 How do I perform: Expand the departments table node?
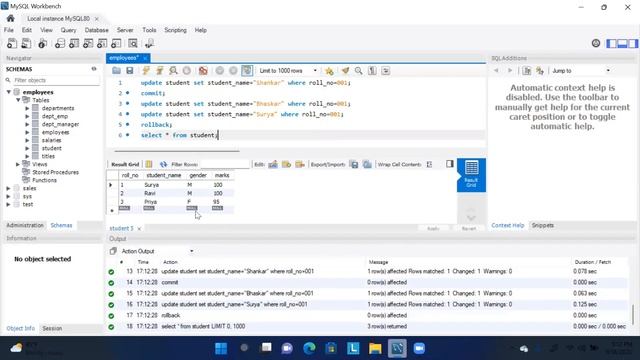point(27,108)
